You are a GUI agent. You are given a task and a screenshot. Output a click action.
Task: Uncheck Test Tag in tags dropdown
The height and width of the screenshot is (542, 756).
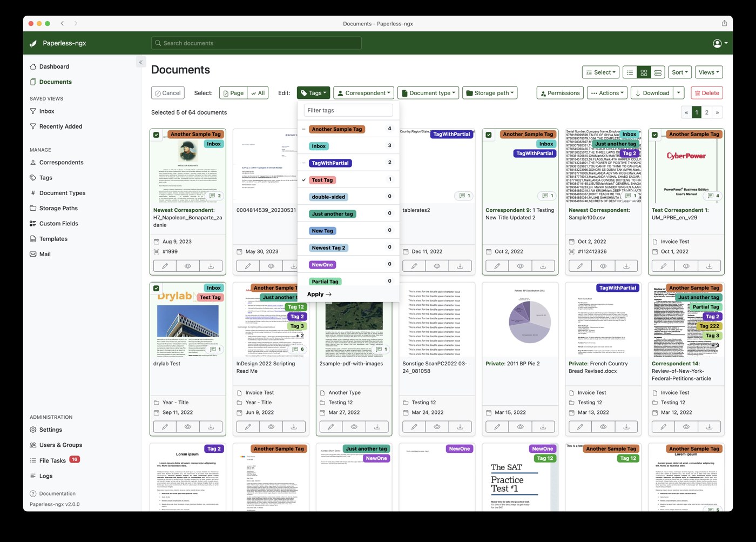coord(348,180)
